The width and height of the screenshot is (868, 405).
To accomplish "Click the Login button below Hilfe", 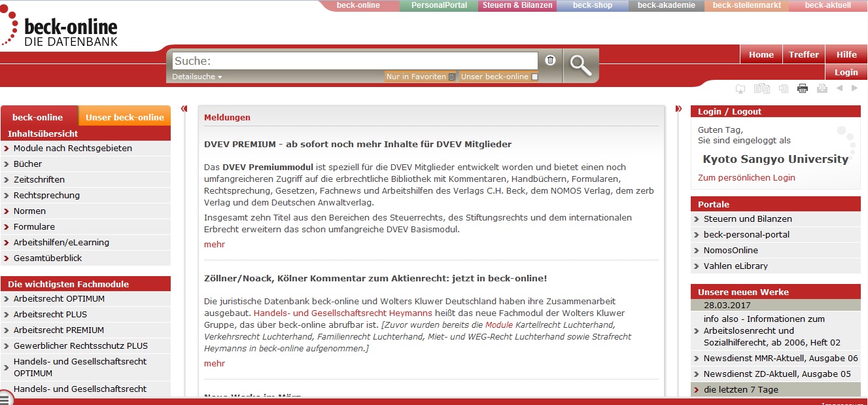I will pos(846,72).
